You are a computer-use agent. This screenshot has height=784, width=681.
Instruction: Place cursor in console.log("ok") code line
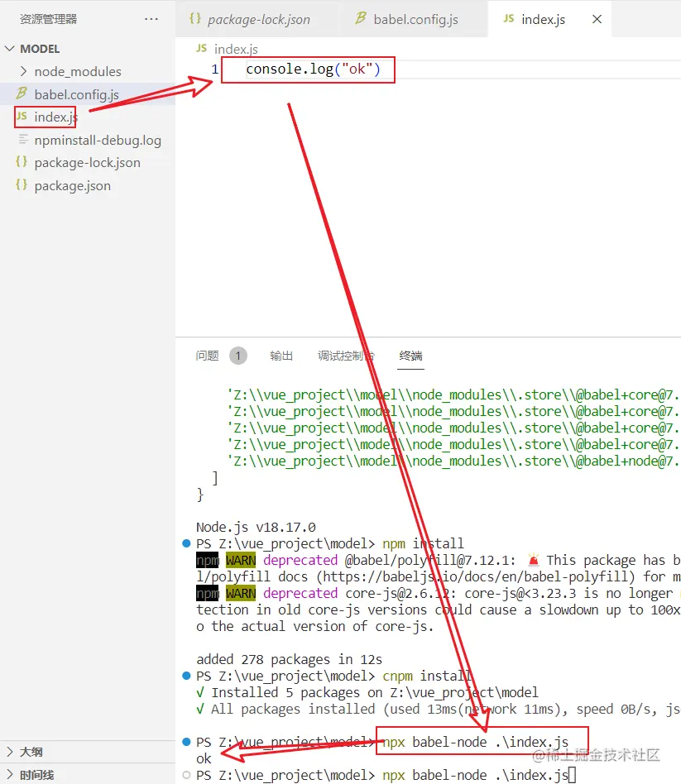pos(313,69)
